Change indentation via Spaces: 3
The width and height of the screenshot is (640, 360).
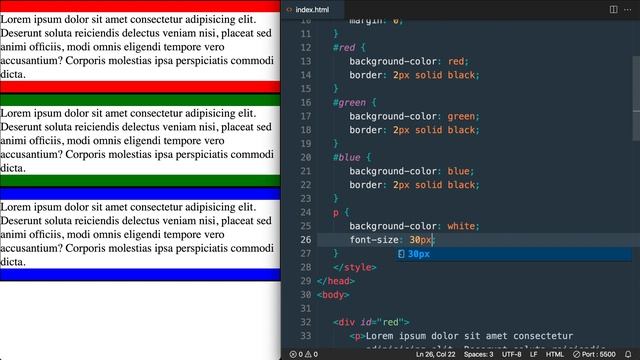point(478,354)
